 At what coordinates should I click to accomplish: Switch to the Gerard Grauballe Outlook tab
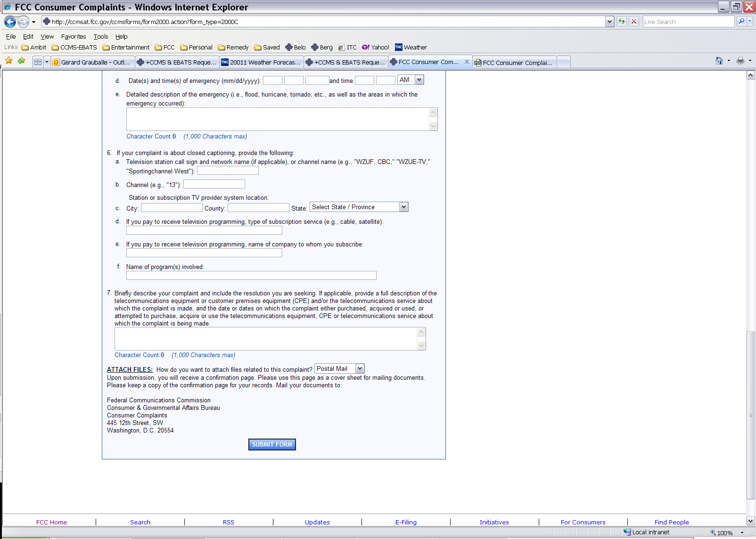(x=92, y=62)
